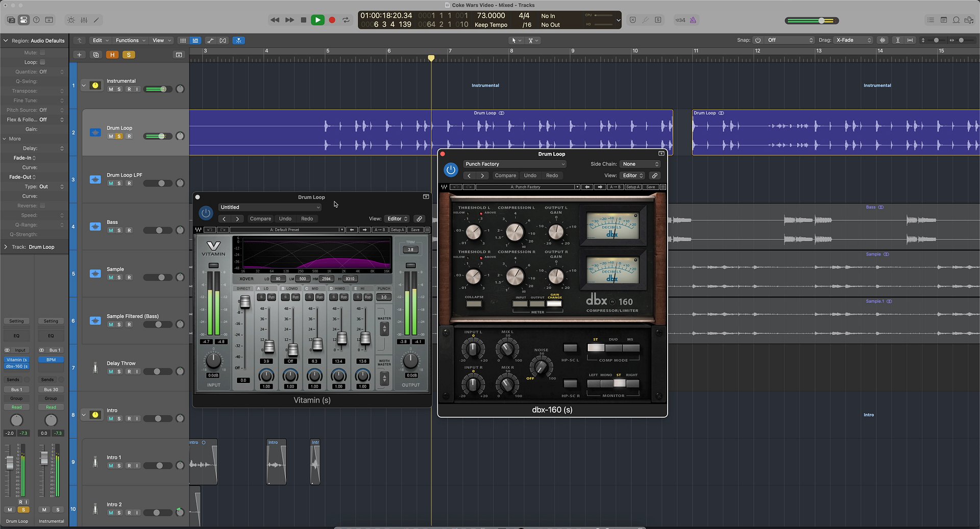Viewport: 980px width, 529px height.
Task: Open Side Chain None dropdown
Action: pos(640,164)
